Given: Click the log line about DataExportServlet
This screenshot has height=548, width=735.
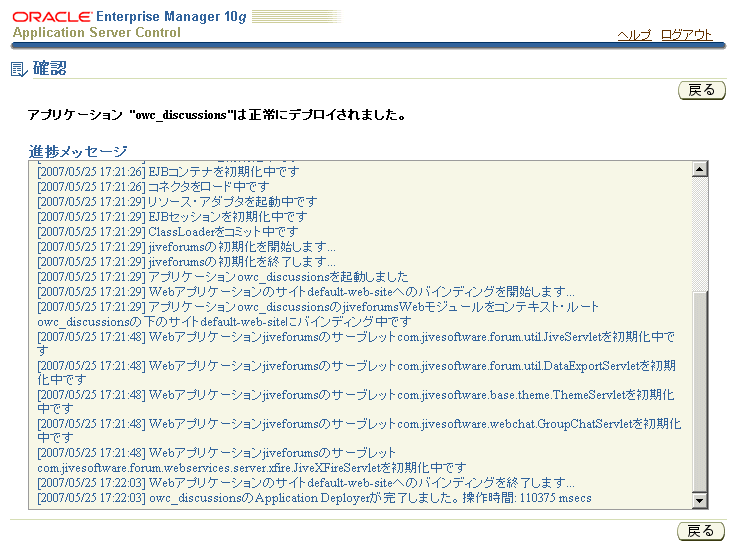Looking at the screenshot, I should [x=357, y=373].
